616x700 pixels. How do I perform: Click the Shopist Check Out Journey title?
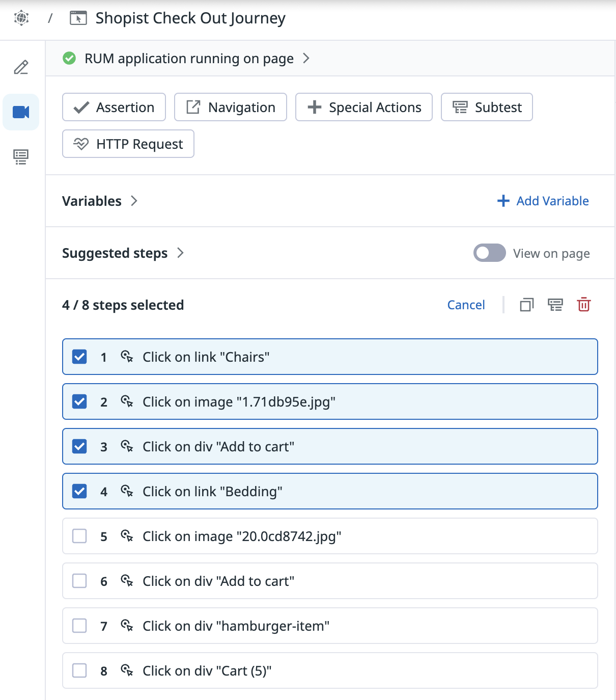[190, 18]
